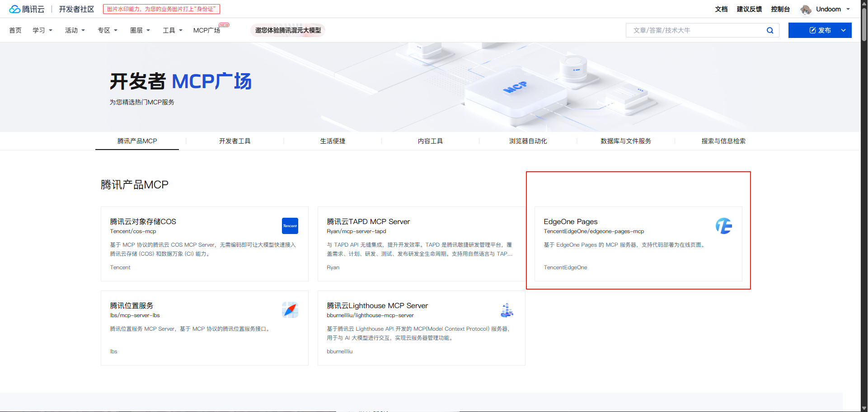Image resolution: width=868 pixels, height=412 pixels.
Task: Click the Tencent location service compass icon
Action: (290, 310)
